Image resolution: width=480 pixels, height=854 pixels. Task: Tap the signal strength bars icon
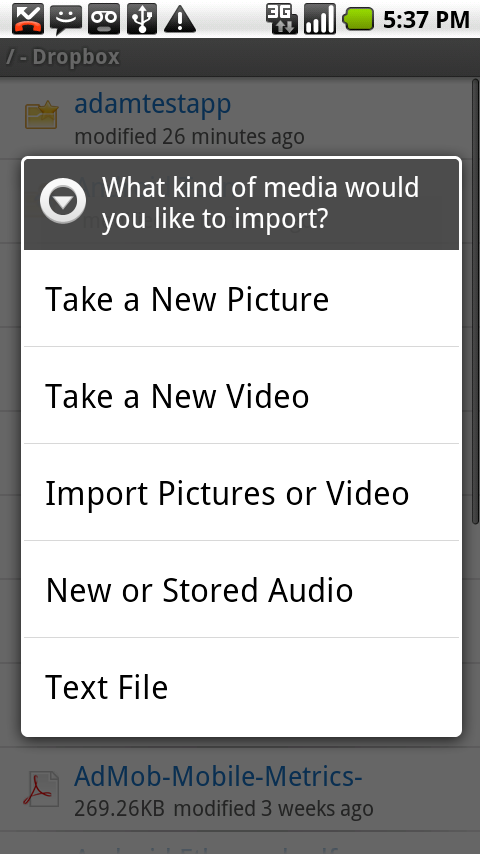320,19
